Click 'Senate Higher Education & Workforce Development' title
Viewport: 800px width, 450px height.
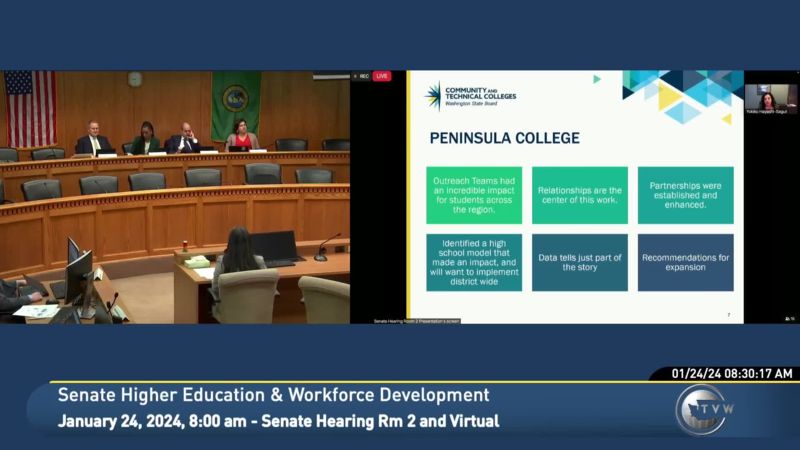273,395
